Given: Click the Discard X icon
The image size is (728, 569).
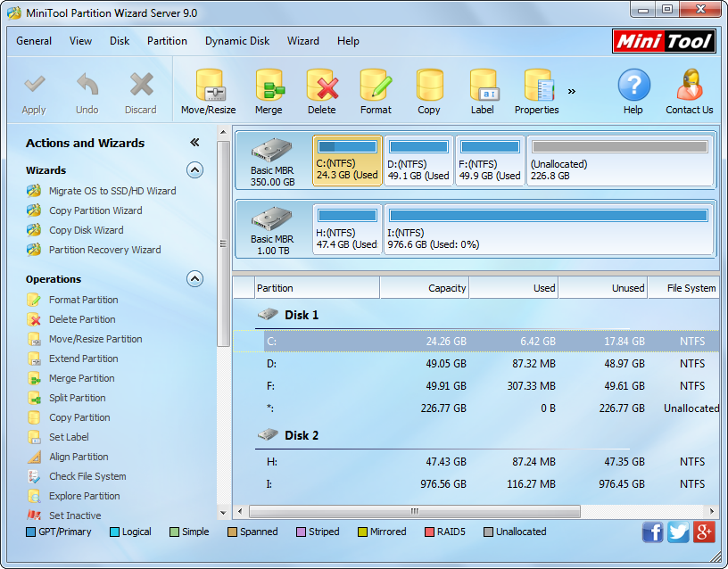Looking at the screenshot, I should (x=141, y=85).
